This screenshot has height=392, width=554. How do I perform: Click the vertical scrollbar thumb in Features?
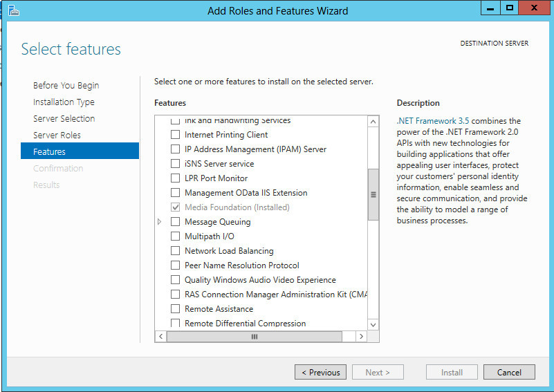click(373, 194)
